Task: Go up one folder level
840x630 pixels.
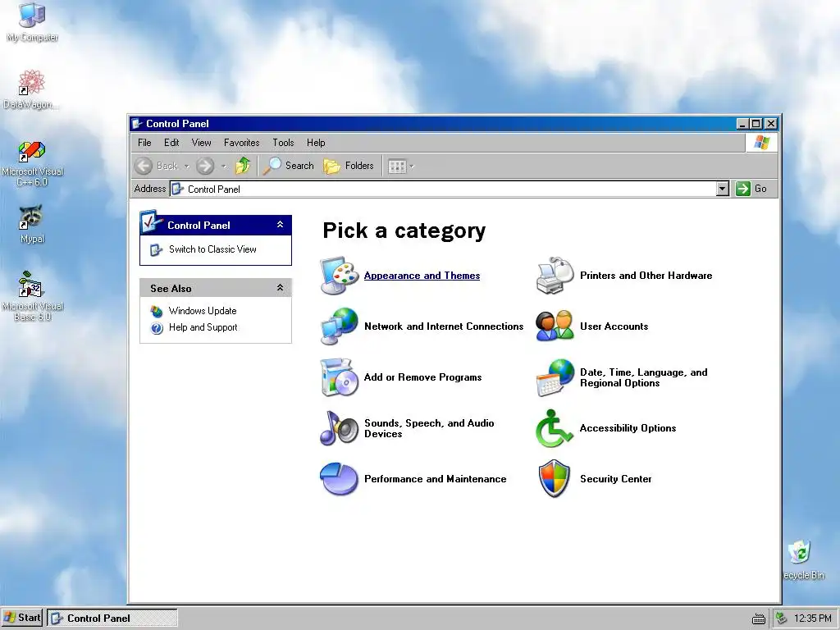Action: (243, 166)
